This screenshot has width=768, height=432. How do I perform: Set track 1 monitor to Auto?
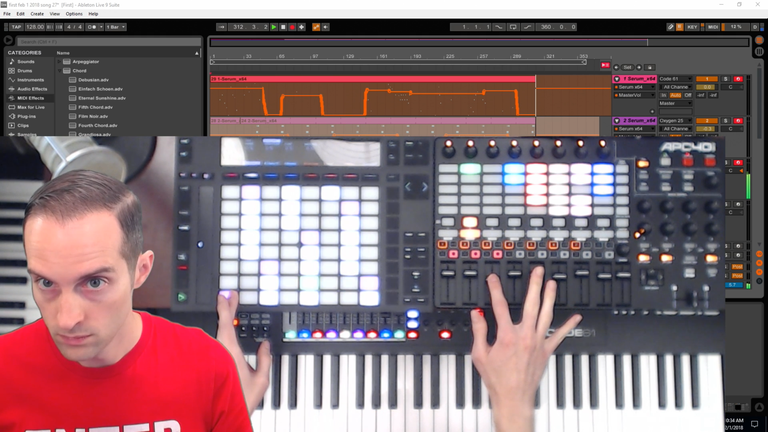tap(675, 96)
